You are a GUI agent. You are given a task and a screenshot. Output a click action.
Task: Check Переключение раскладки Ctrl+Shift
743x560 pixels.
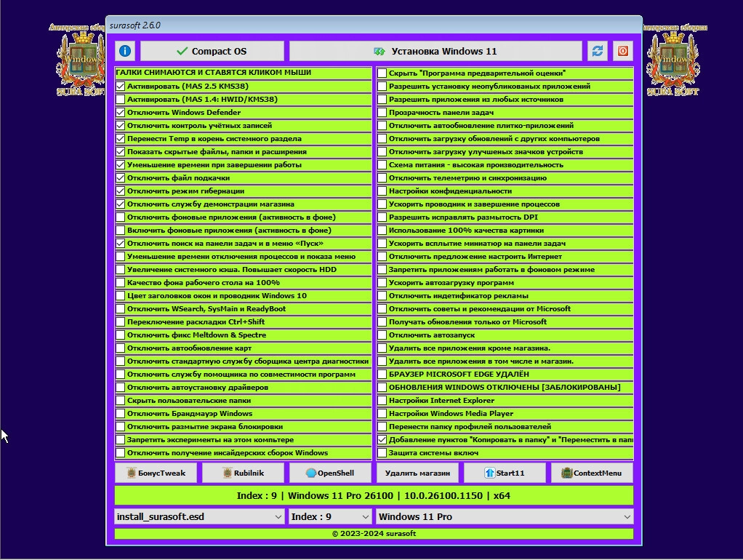(x=121, y=322)
